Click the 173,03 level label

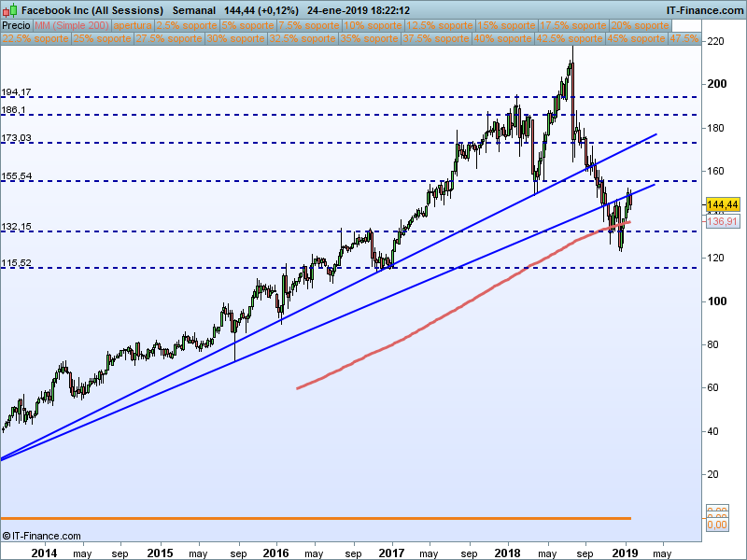point(16,138)
